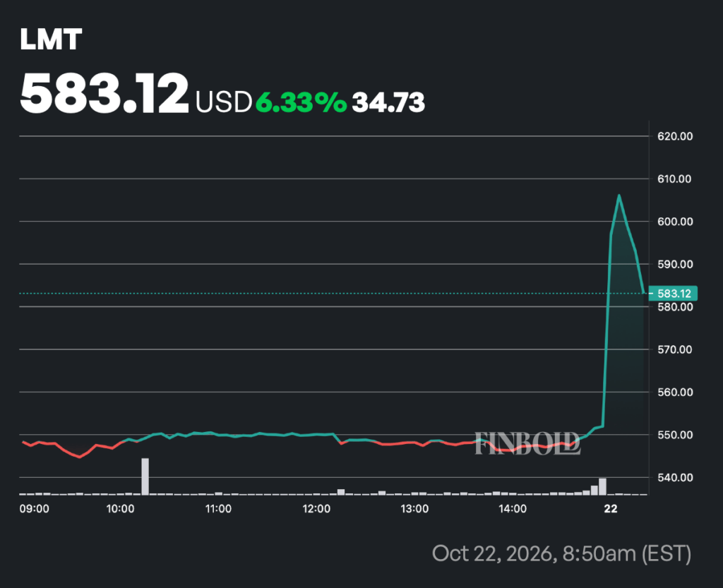Viewport: 723px width, 588px height.
Task: Click the 34.73 price change value
Action: click(x=388, y=102)
